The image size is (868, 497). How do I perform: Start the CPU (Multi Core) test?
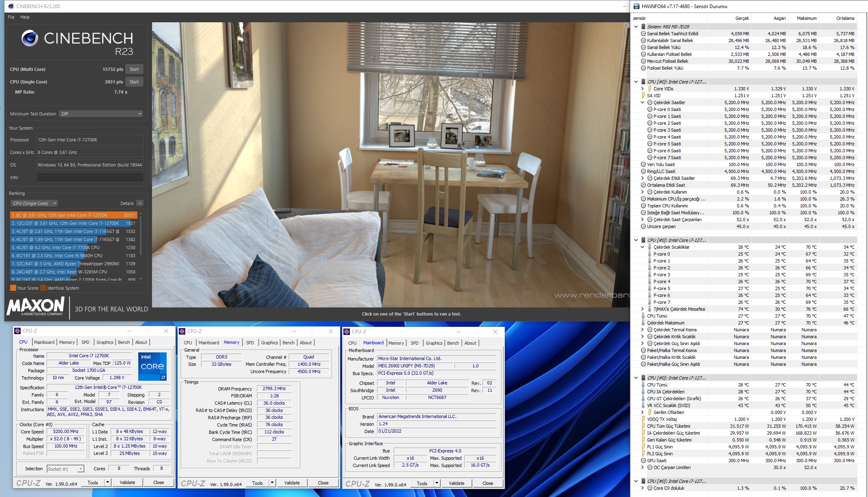(134, 69)
